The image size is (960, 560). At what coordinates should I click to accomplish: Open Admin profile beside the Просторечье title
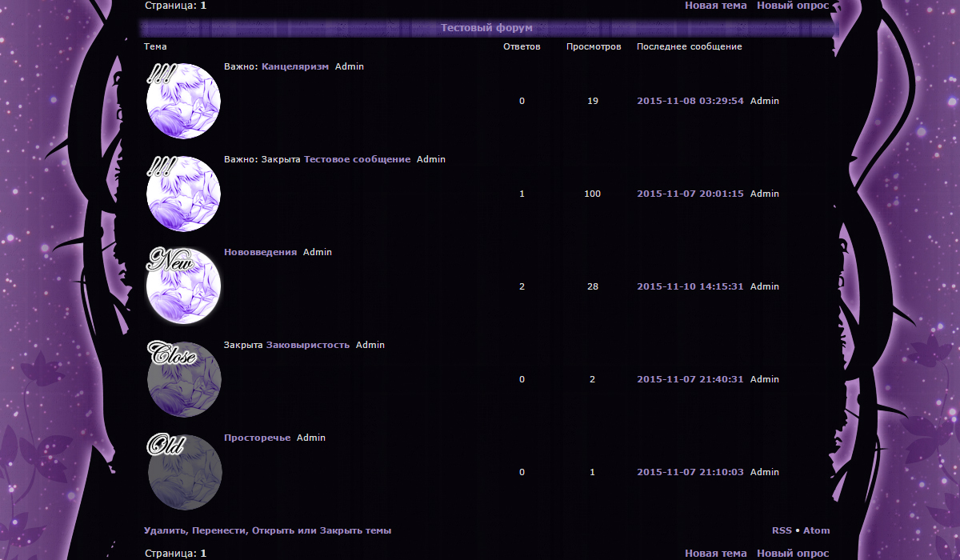[x=311, y=438]
